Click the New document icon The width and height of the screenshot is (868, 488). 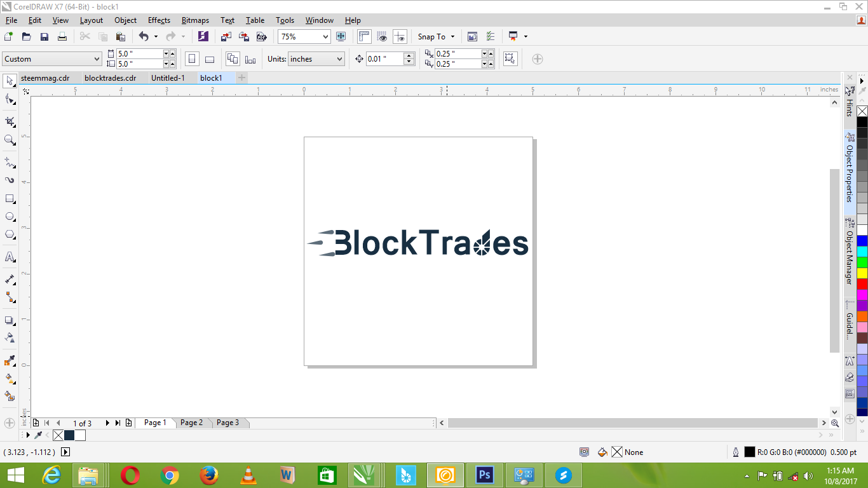tap(9, 37)
